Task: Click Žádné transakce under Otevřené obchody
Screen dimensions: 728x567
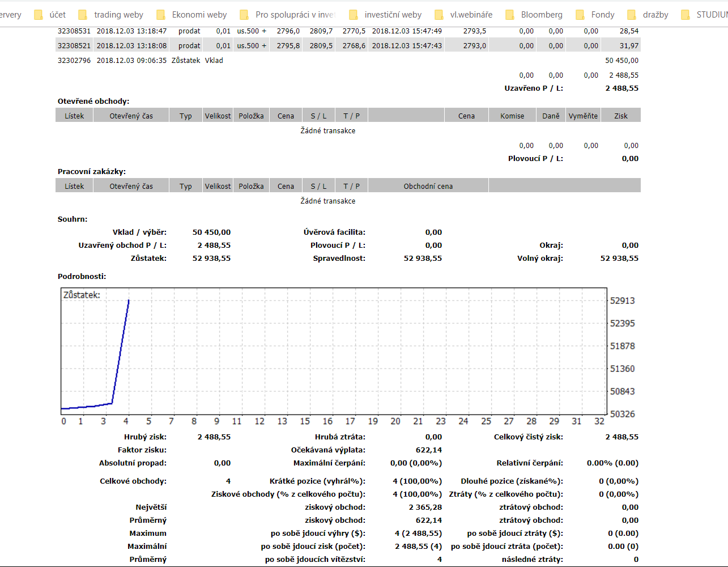Action: coord(328,131)
